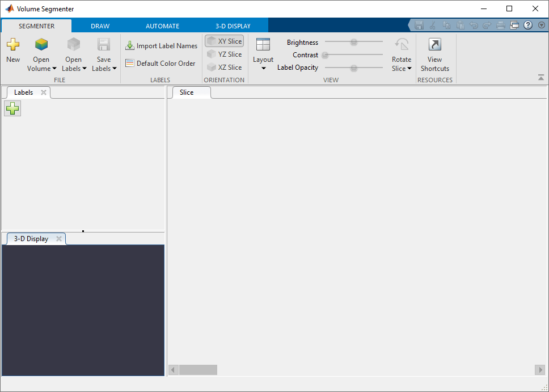Screen dimensions: 549x392
Task: Click the View Shortcuts icon
Action: [x=434, y=44]
